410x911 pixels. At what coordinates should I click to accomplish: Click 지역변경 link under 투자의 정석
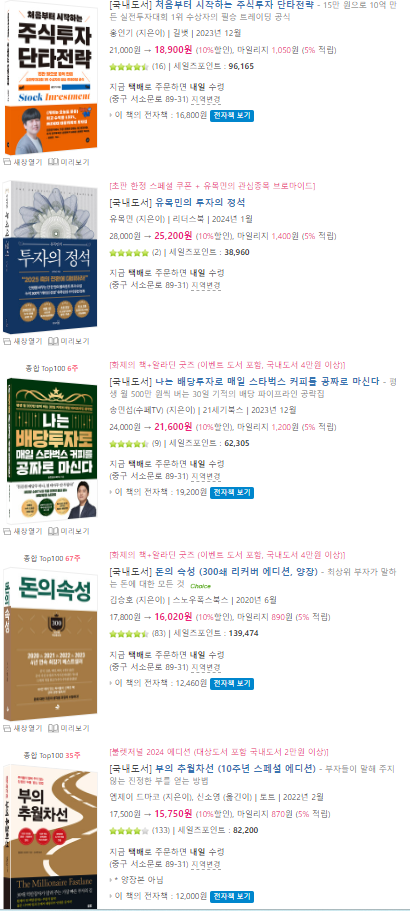[x=206, y=285]
